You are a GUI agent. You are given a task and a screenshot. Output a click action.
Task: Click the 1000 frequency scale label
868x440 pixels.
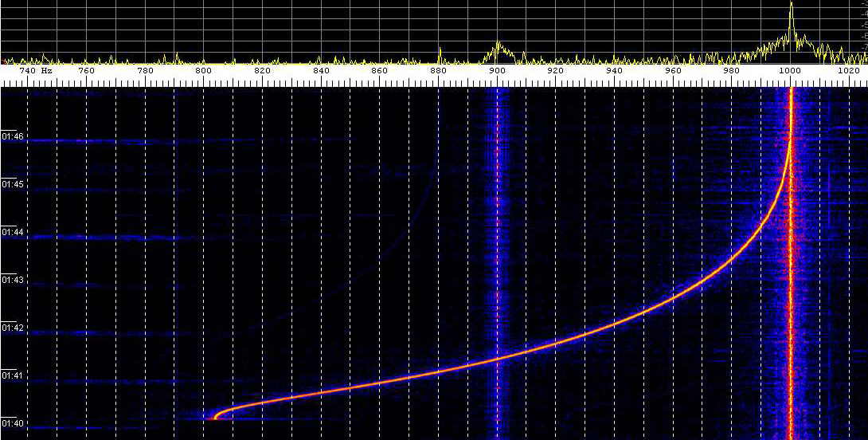[x=790, y=71]
